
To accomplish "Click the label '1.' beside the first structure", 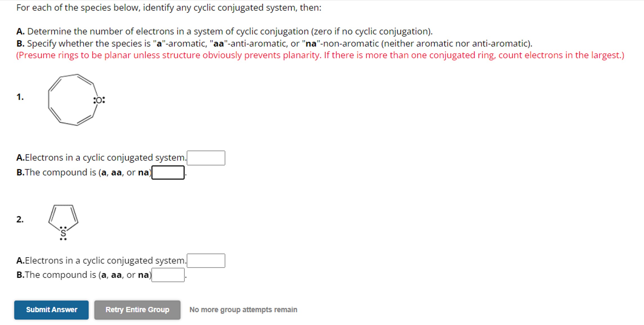I will point(20,97).
